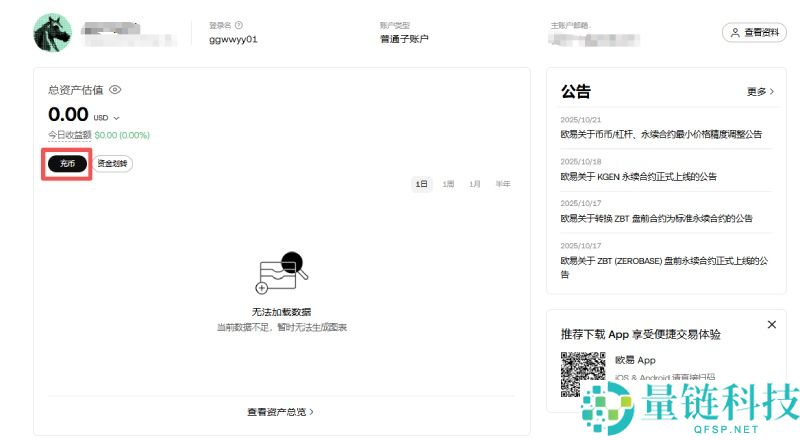Click the 资金划转 transfer button

(x=112, y=163)
